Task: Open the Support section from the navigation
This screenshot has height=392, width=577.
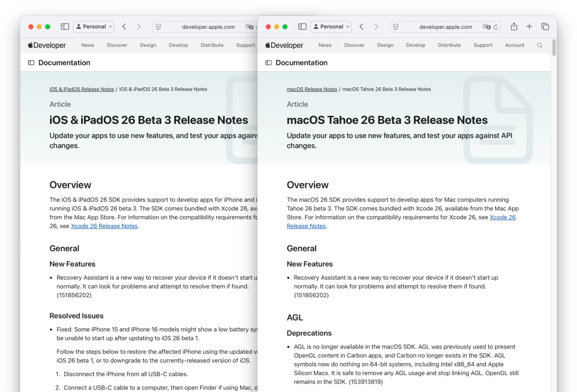Action: pyautogui.click(x=483, y=45)
